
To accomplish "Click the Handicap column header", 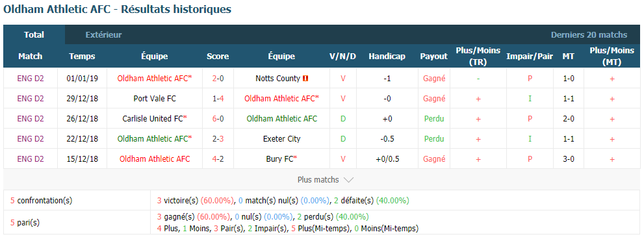I will [387, 57].
